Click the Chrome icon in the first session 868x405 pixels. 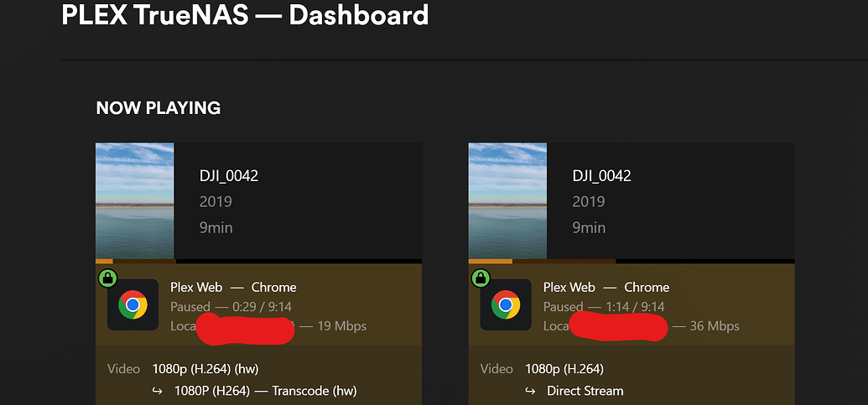pyautogui.click(x=133, y=305)
